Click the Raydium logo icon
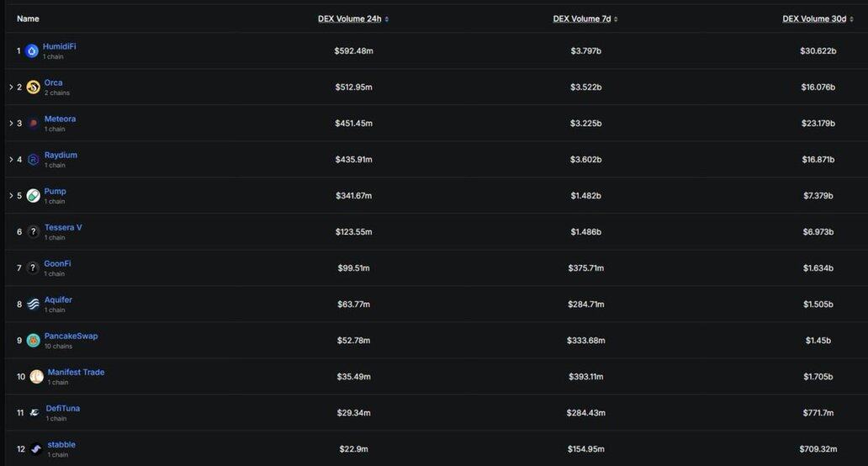Screen dimensions: 868x466 [33, 160]
